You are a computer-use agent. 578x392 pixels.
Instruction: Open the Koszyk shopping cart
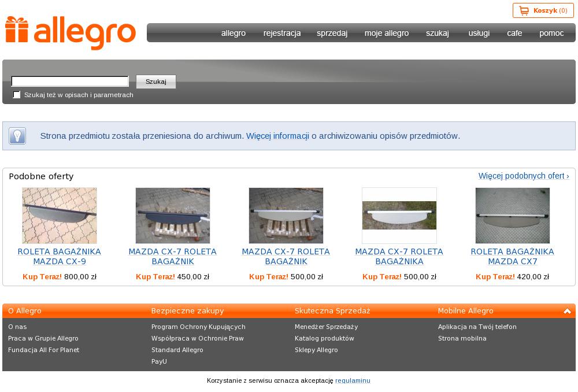(543, 10)
